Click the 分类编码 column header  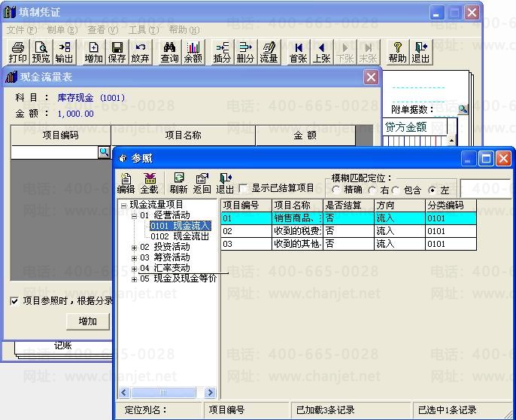[x=451, y=205]
